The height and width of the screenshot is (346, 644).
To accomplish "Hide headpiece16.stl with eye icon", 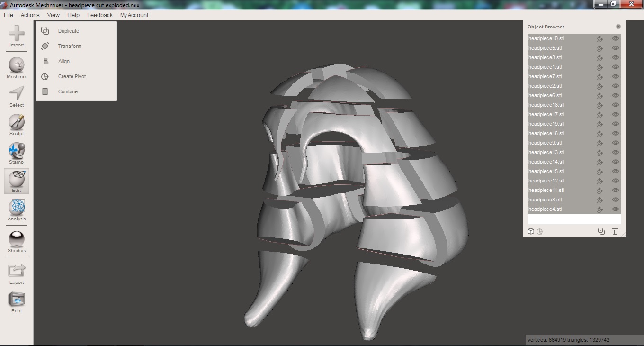I will tap(616, 133).
